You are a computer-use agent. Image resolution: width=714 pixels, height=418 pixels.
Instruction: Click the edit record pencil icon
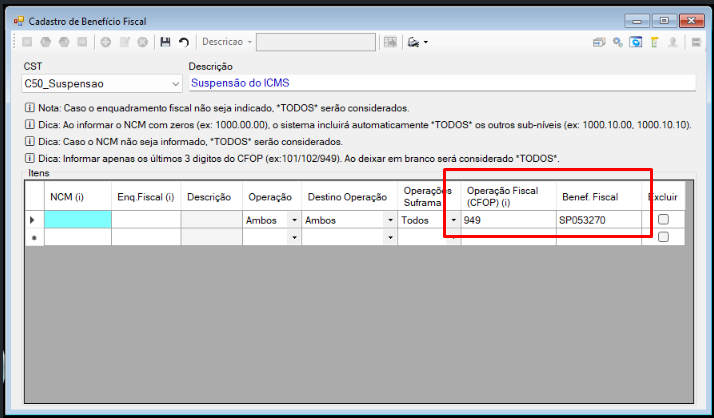coord(124,42)
